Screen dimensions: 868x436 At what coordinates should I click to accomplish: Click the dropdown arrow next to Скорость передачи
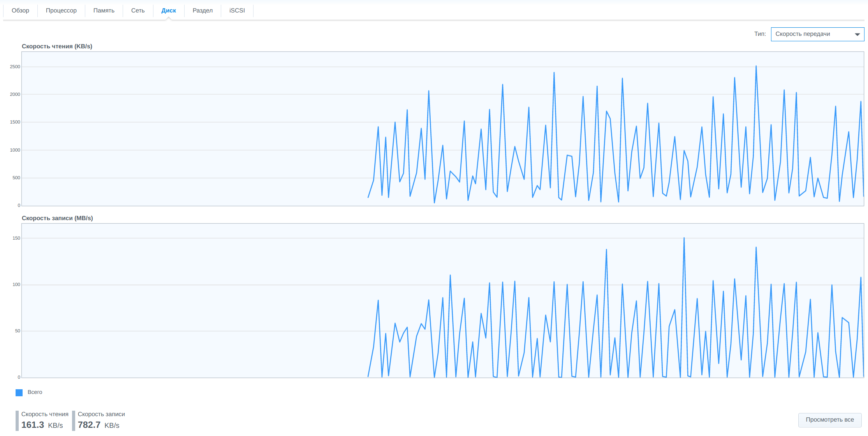pyautogui.click(x=857, y=34)
